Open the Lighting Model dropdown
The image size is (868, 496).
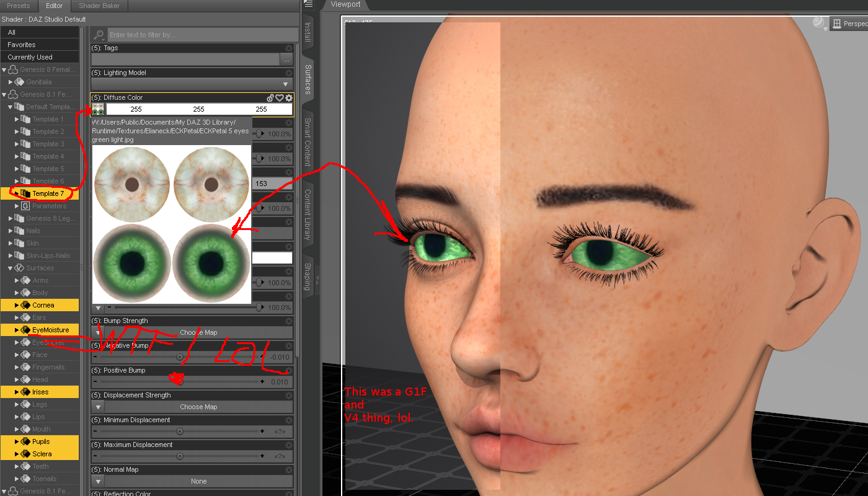point(192,84)
